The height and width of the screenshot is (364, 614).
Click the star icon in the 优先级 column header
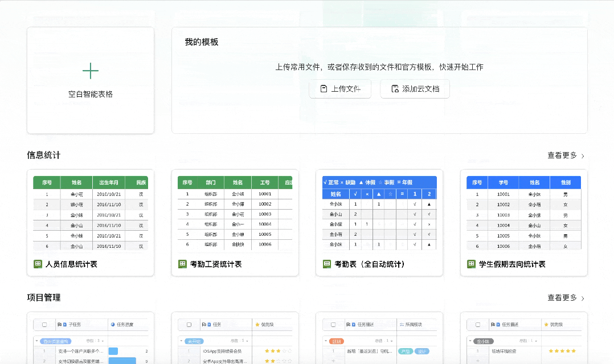click(x=257, y=325)
